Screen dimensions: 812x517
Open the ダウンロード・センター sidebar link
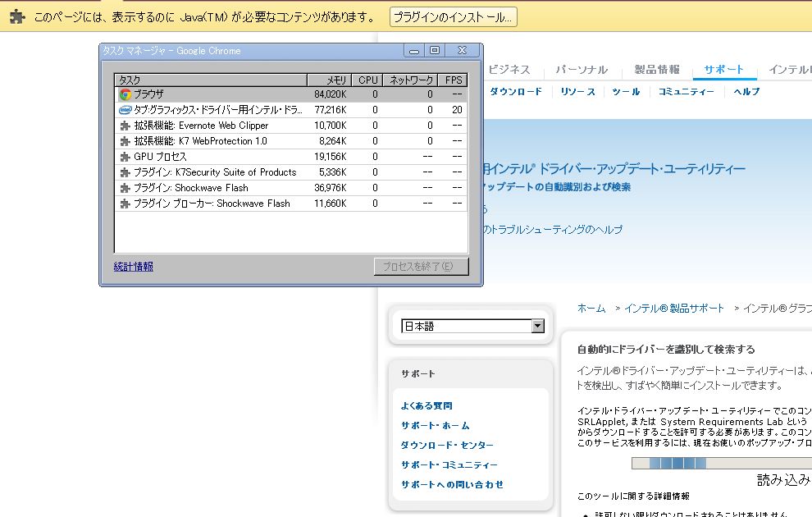(448, 445)
